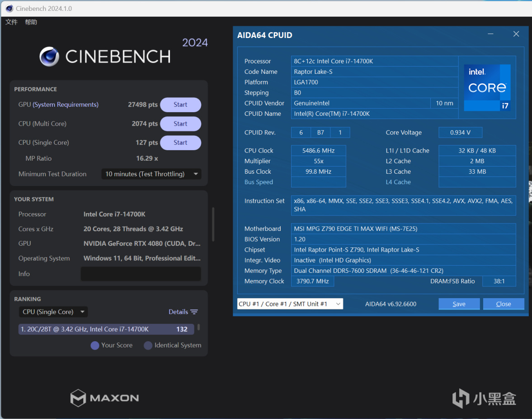
Task: Click the MSI MPG Z790 EDGE motherboard field
Action: click(404, 229)
